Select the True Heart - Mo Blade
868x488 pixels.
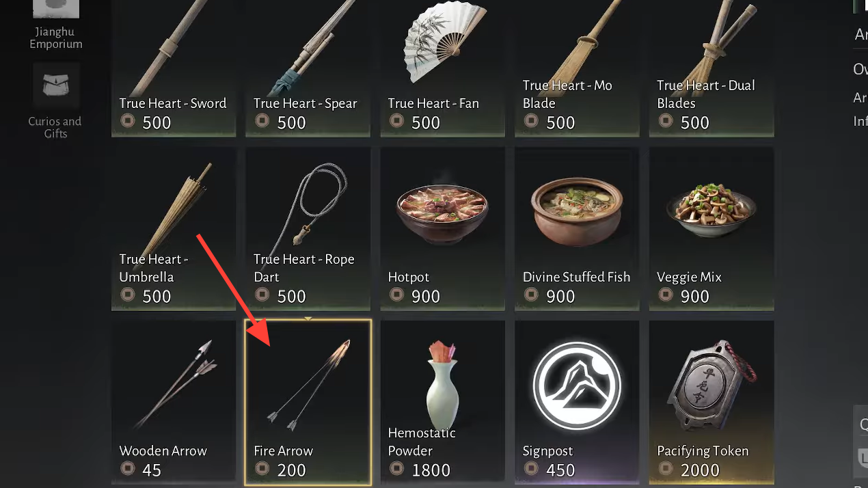pyautogui.click(x=577, y=67)
